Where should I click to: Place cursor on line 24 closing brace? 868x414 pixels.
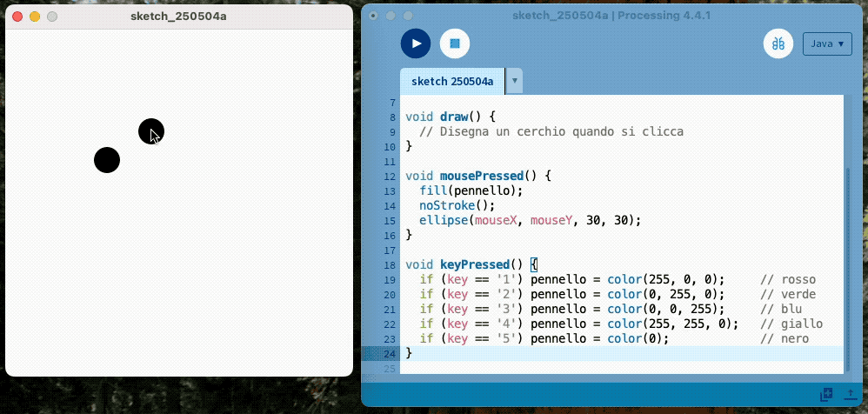coord(409,353)
